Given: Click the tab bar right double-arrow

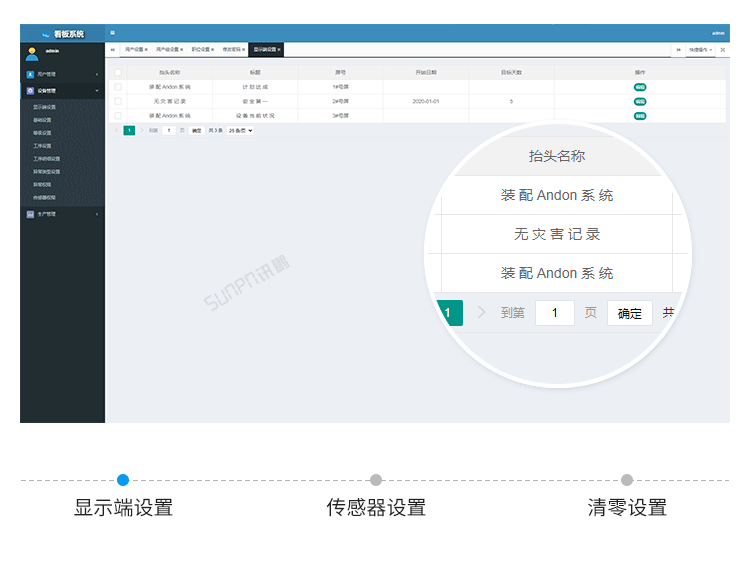Looking at the screenshot, I should [x=678, y=50].
